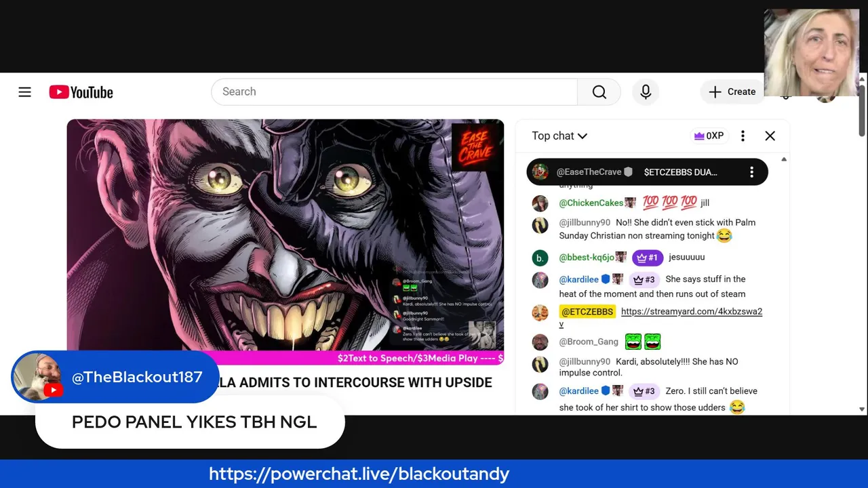Click the chat scrollbar up arrow

pos(784,159)
